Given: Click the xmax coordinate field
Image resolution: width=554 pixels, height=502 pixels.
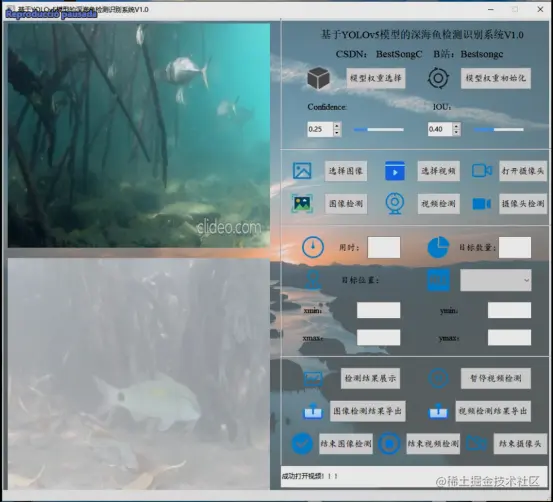Looking at the screenshot, I should pyautogui.click(x=378, y=337).
